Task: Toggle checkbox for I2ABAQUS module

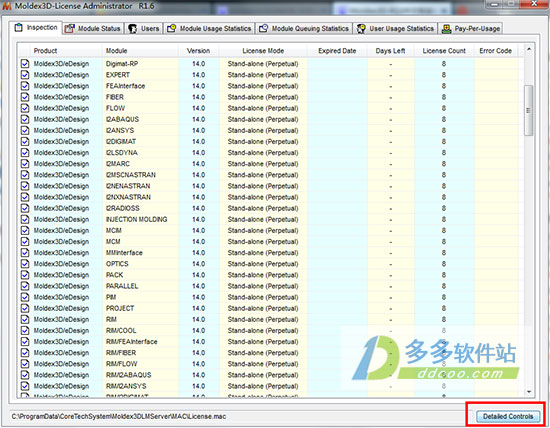Action: coord(25,119)
